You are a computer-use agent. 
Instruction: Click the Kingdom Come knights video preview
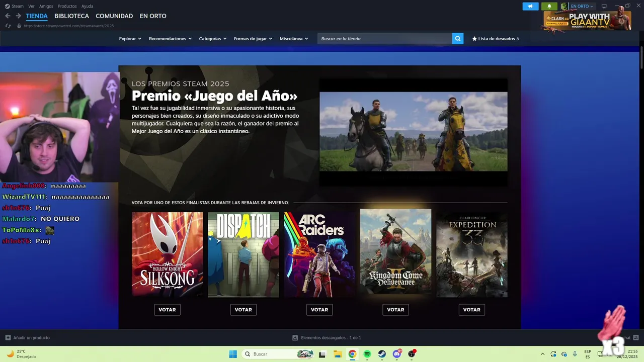click(413, 132)
